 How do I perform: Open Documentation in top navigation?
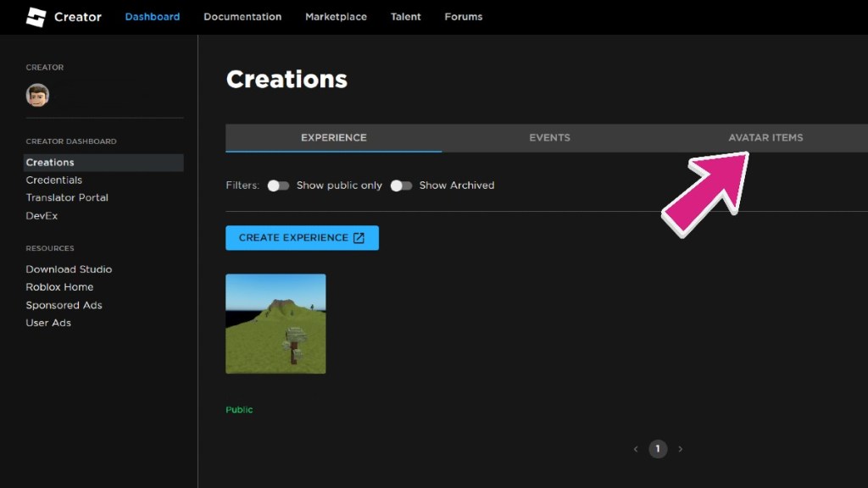(242, 17)
